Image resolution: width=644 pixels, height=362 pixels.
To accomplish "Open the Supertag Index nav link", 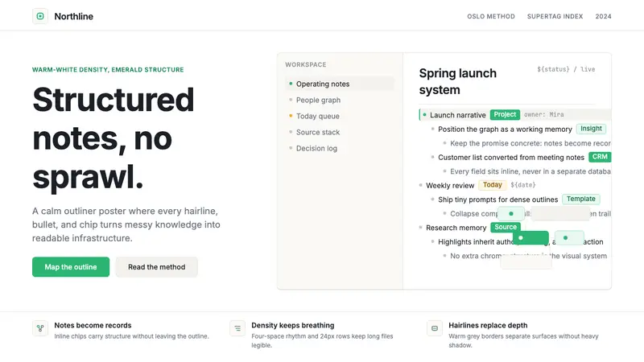I will click(x=555, y=16).
